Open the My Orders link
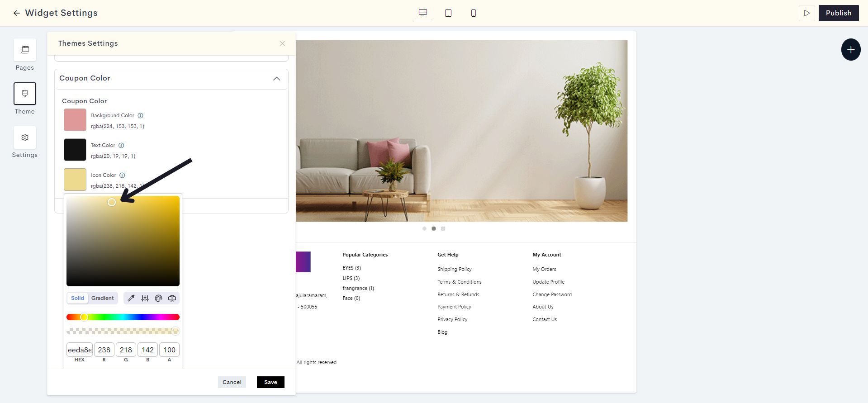The width and height of the screenshot is (868, 403). 544,269
